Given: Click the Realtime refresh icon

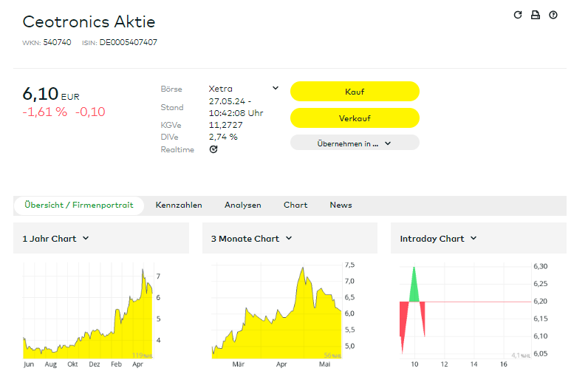Looking at the screenshot, I should [x=213, y=149].
